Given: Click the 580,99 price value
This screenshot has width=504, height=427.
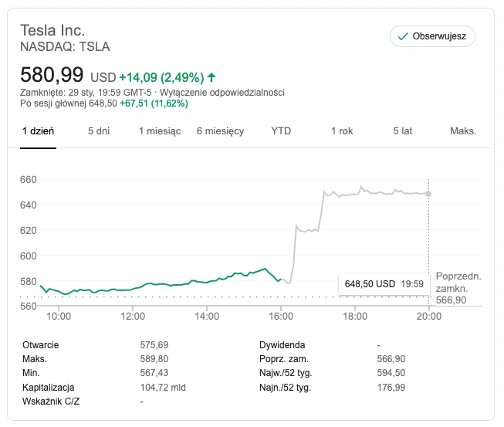Looking at the screenshot, I should 52,75.
